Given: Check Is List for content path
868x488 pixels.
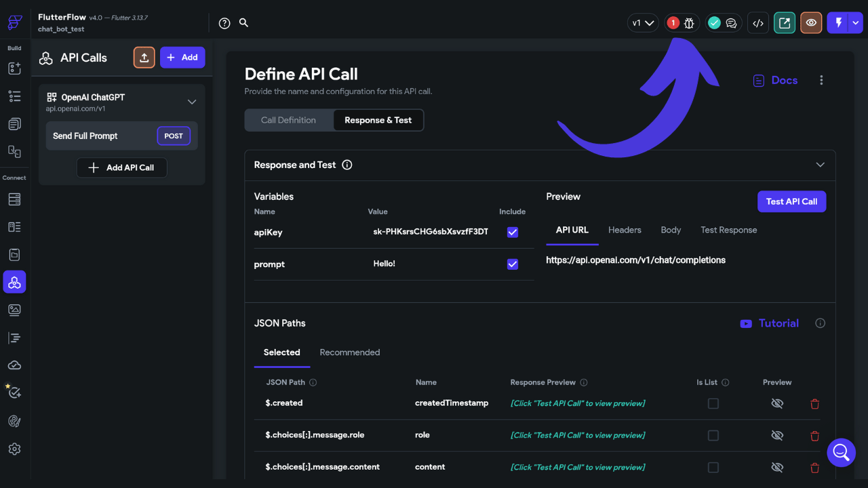Looking at the screenshot, I should tap(713, 467).
